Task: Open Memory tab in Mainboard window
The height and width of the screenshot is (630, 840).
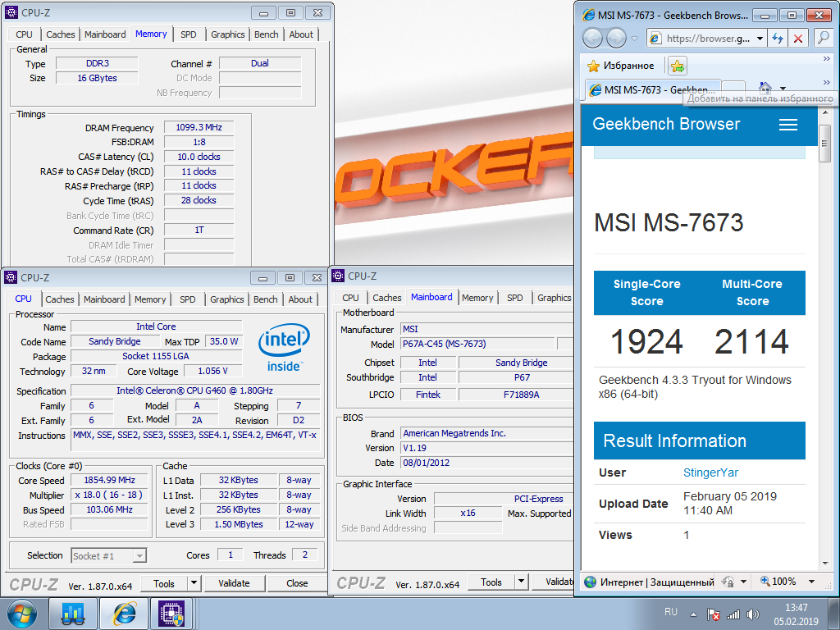Action: pyautogui.click(x=477, y=298)
